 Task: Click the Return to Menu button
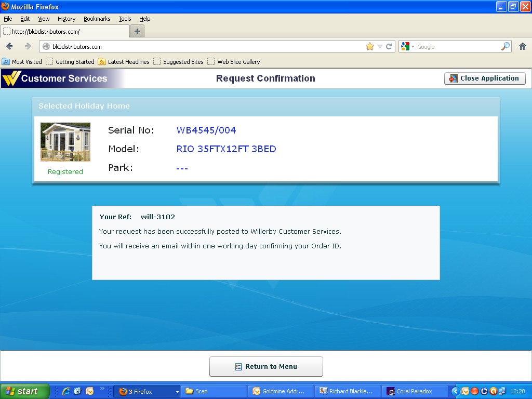[266, 366]
